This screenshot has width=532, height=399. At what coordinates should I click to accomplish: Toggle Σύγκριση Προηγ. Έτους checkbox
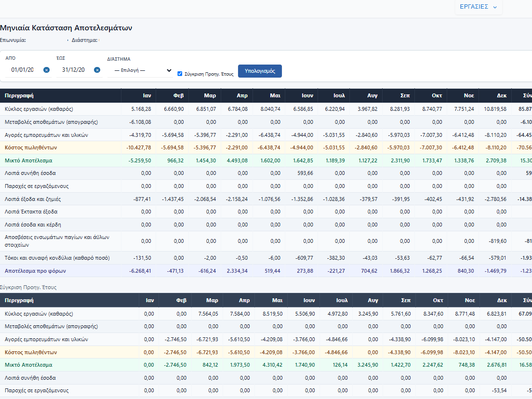[180, 74]
